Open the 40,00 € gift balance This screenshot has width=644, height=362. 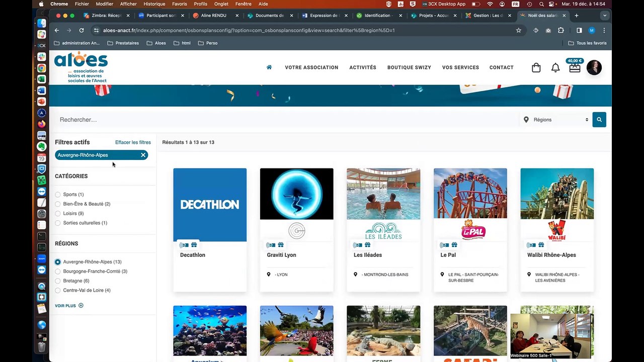tap(575, 66)
